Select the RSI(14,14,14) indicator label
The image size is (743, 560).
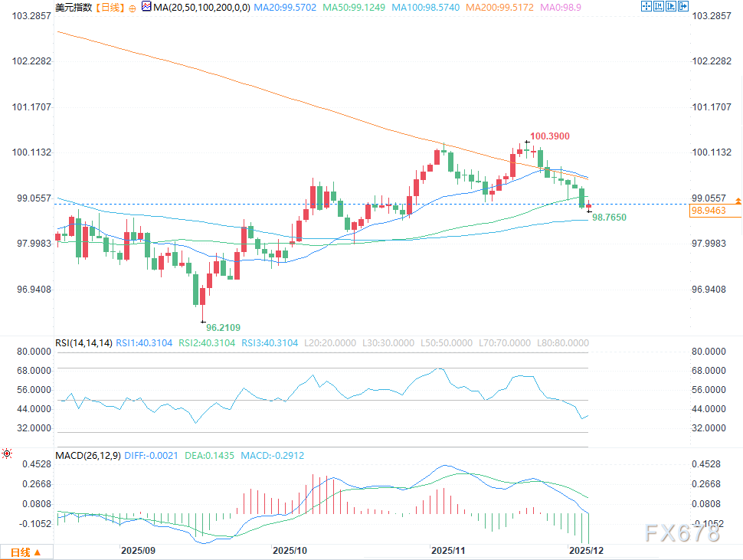(x=84, y=343)
